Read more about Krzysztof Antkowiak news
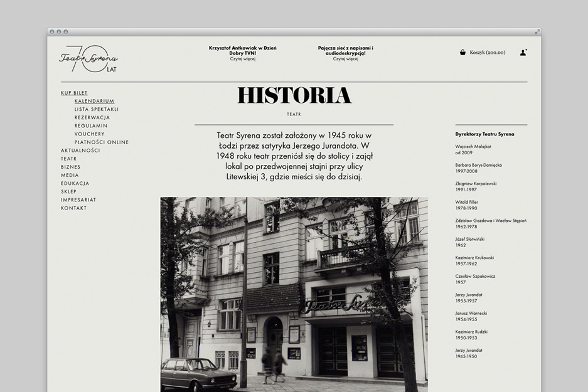 coord(242,59)
